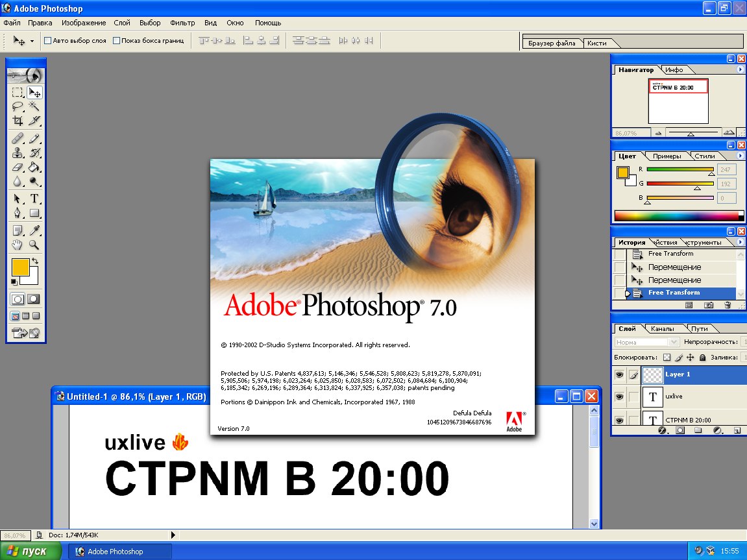Toggle lock position checkbox
Screen dimensions: 747x560
691,357
